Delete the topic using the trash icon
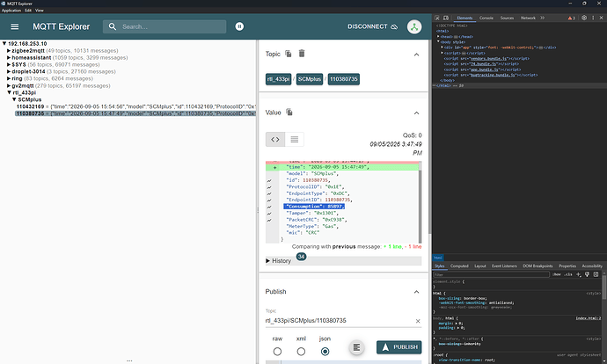 click(302, 54)
